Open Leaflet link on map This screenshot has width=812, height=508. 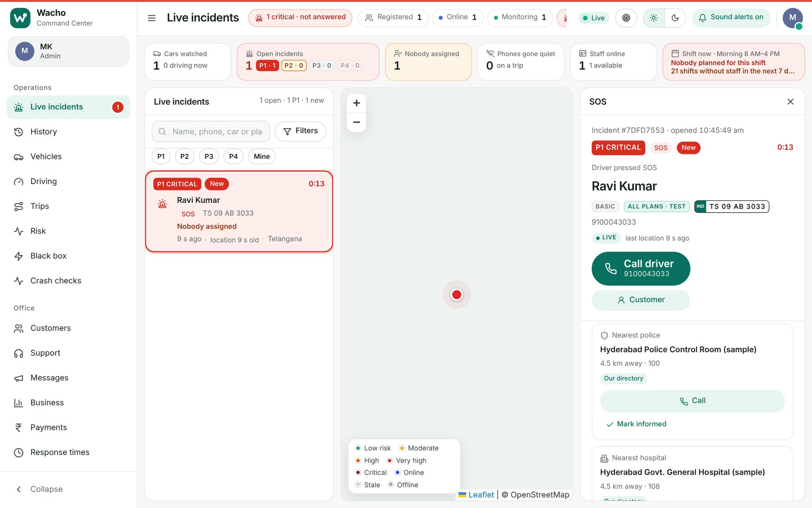click(476, 495)
